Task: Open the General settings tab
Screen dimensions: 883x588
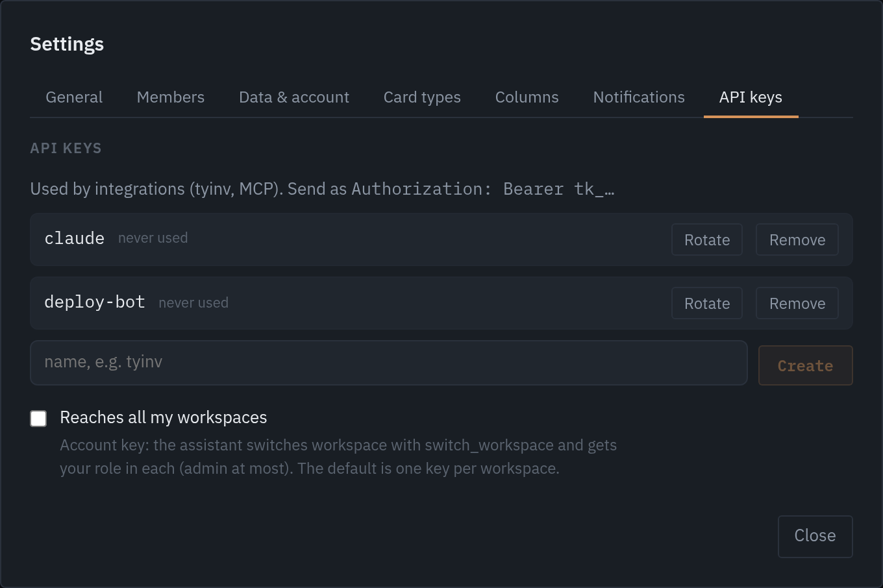Action: pos(74,97)
